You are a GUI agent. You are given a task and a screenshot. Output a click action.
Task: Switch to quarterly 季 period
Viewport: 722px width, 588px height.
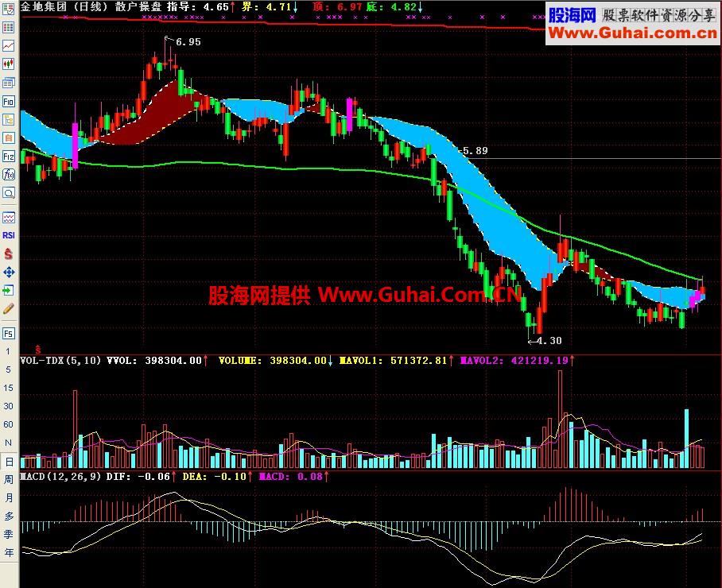(8, 535)
